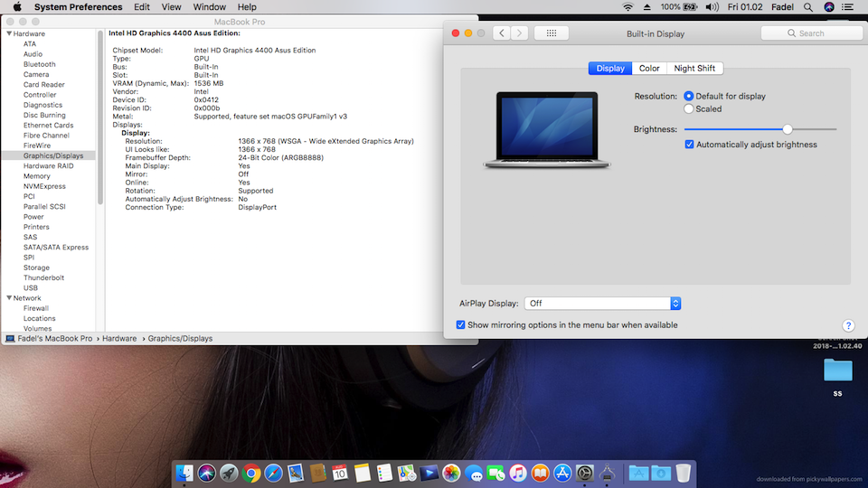Click the back arrow in Built-in Display window
This screenshot has height=488, width=868.
(502, 33)
